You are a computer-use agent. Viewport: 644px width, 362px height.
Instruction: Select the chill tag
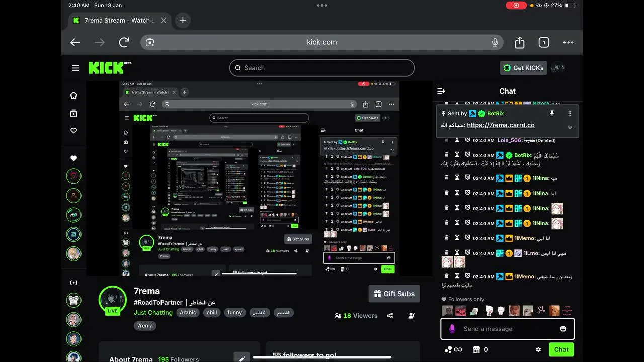(x=212, y=312)
